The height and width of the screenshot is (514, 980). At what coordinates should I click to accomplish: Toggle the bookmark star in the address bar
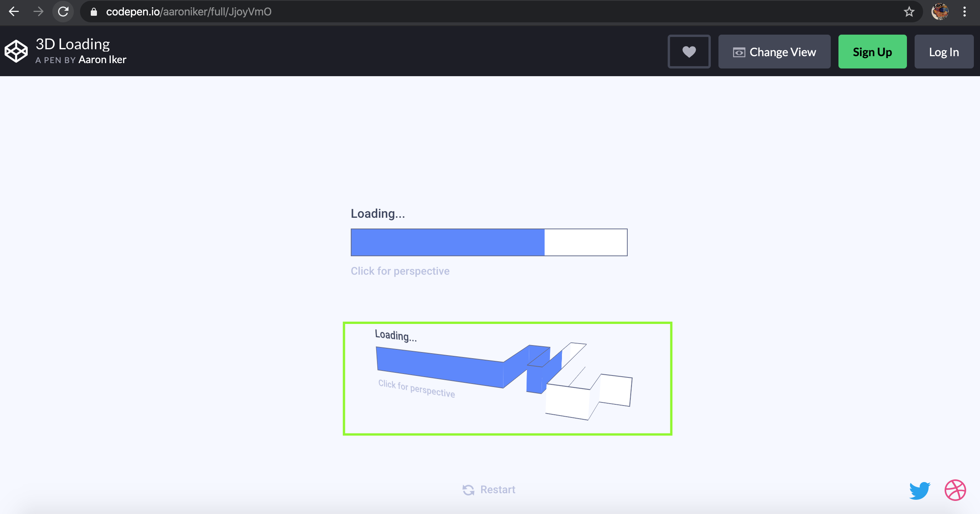coord(909,12)
